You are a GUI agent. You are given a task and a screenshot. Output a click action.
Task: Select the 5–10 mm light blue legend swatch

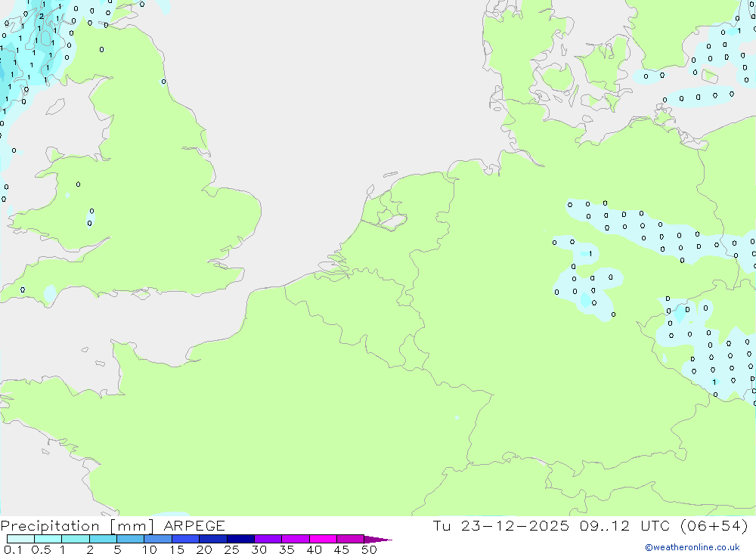[130, 539]
